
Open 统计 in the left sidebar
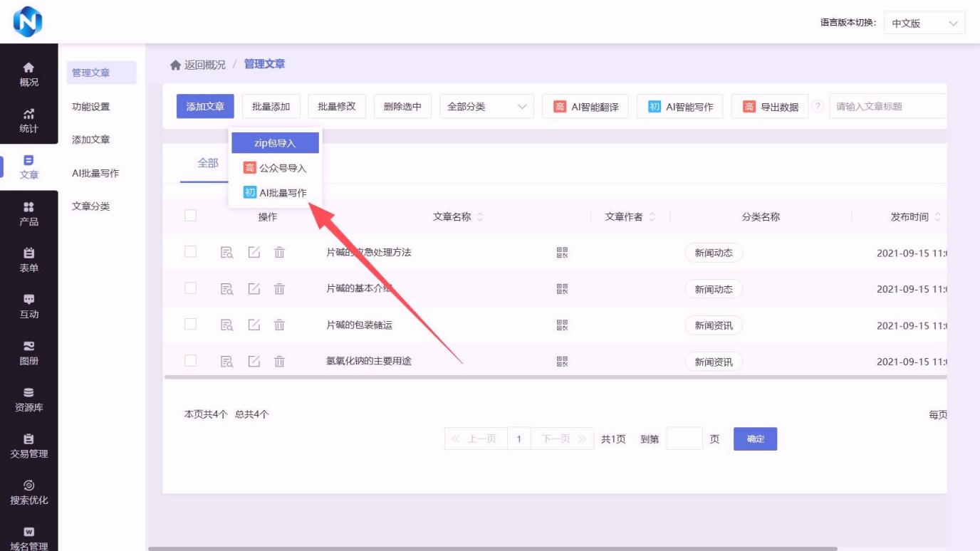(x=28, y=120)
